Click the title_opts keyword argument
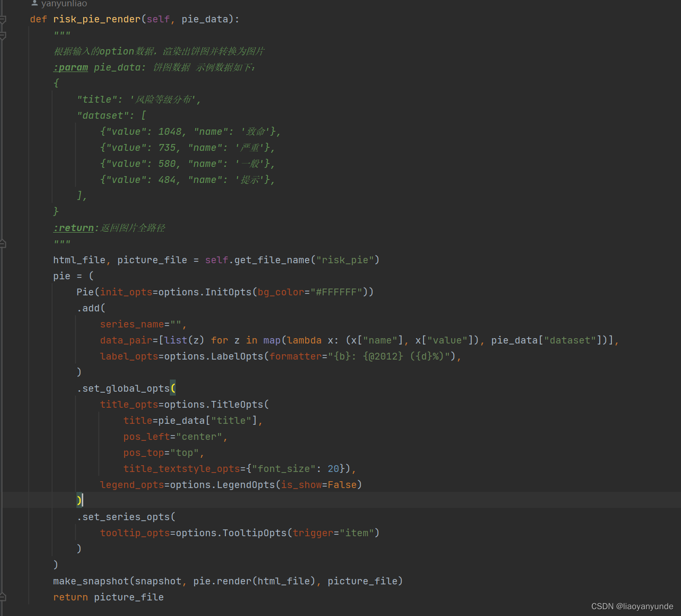 (x=129, y=405)
